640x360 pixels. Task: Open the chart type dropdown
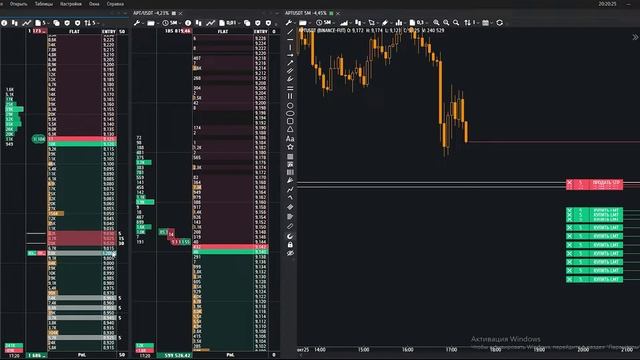360,23
